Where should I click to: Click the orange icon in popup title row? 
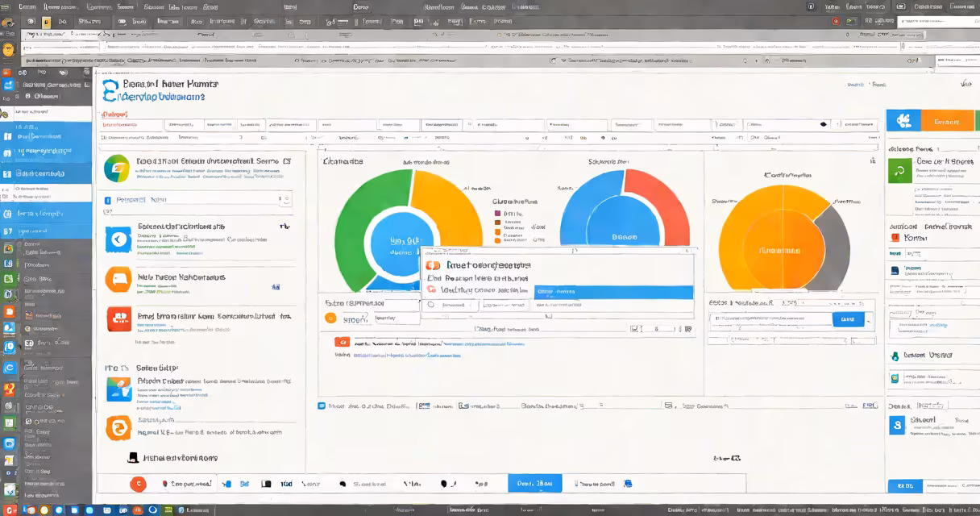coord(432,265)
